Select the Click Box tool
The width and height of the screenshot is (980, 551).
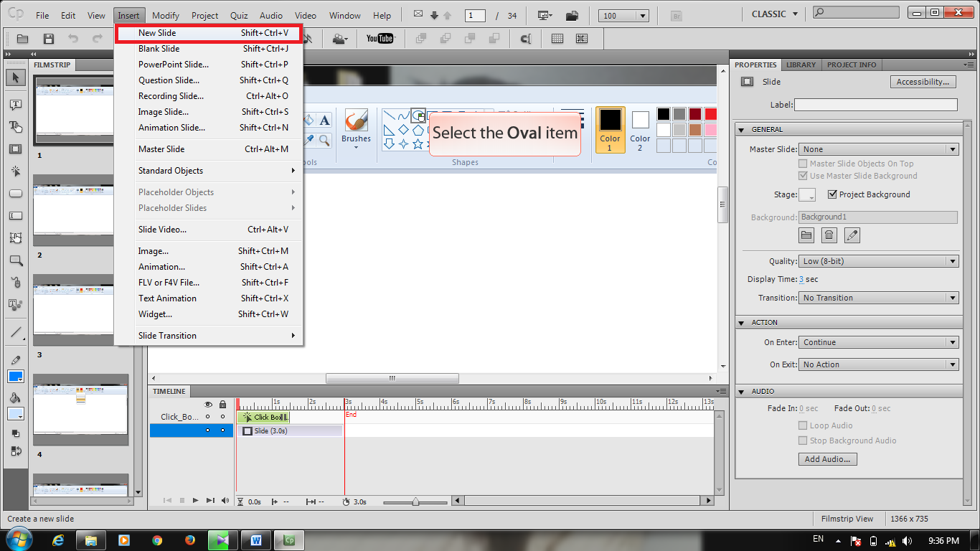click(x=16, y=171)
